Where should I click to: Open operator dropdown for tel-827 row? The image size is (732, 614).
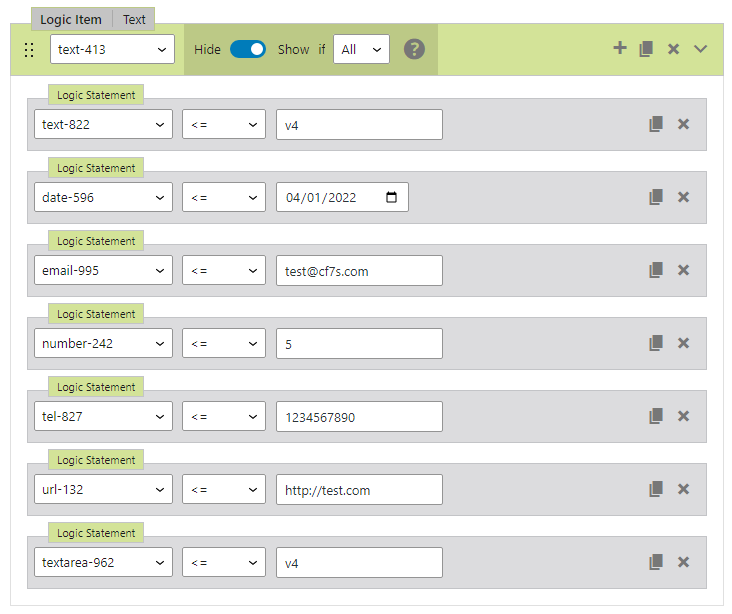[223, 416]
